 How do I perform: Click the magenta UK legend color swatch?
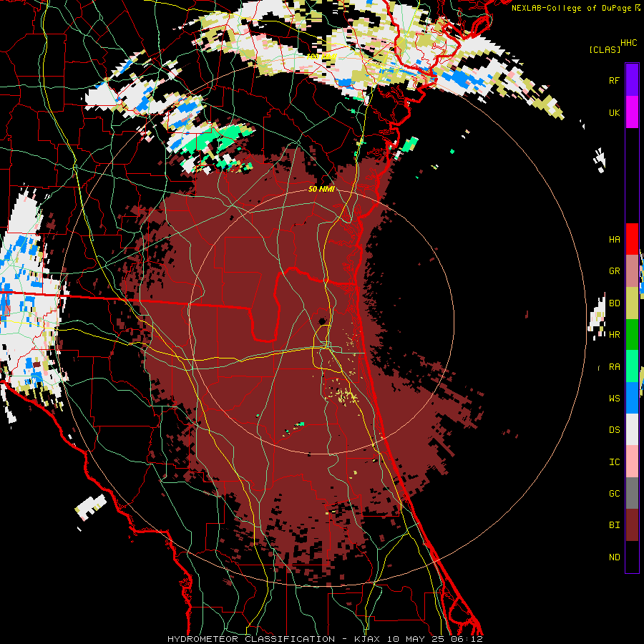coord(632,112)
